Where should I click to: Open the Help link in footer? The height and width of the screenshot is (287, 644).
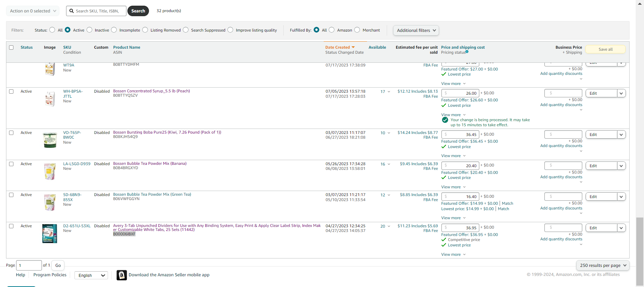tap(20, 275)
